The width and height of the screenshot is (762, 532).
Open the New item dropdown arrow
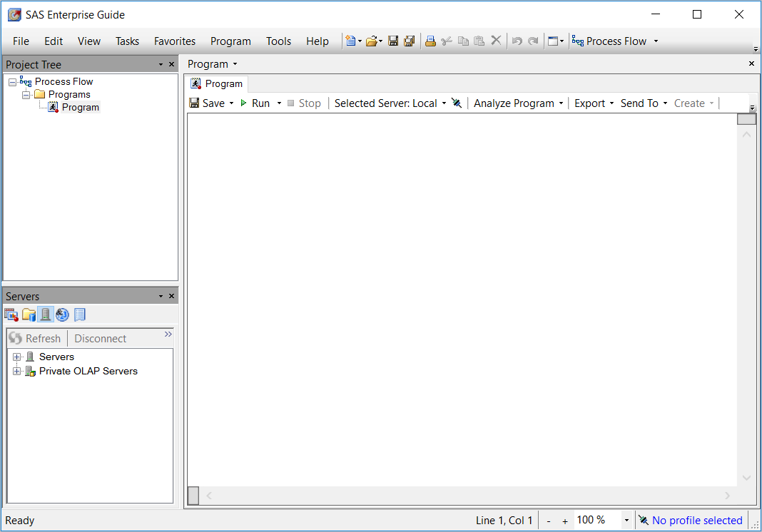pos(360,41)
